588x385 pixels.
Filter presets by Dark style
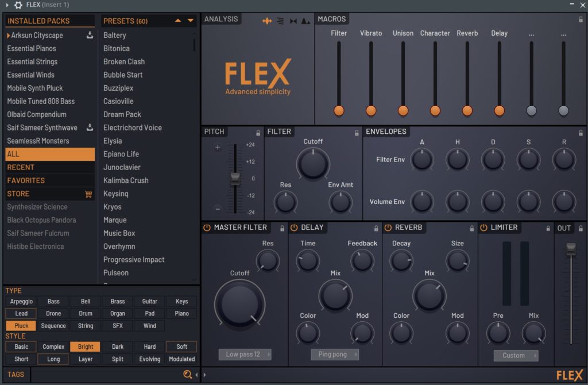117,346
